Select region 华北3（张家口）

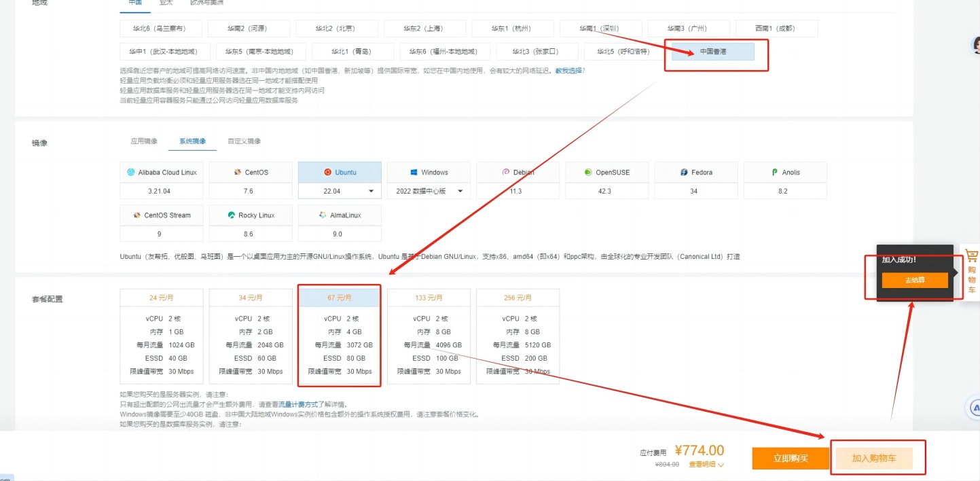537,52
